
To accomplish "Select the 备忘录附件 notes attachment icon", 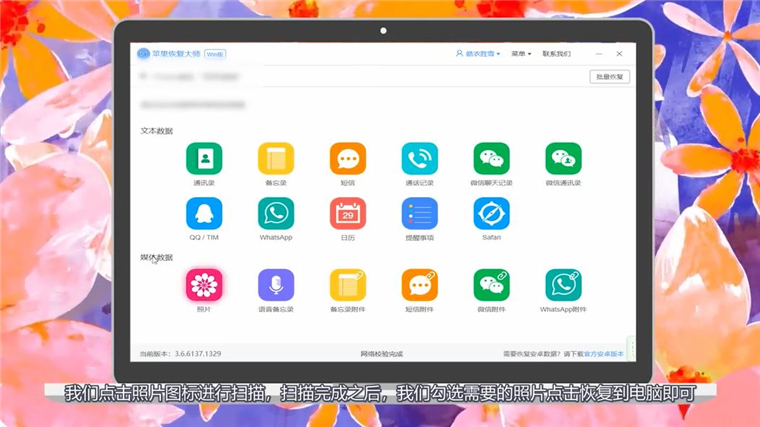I will (348, 285).
